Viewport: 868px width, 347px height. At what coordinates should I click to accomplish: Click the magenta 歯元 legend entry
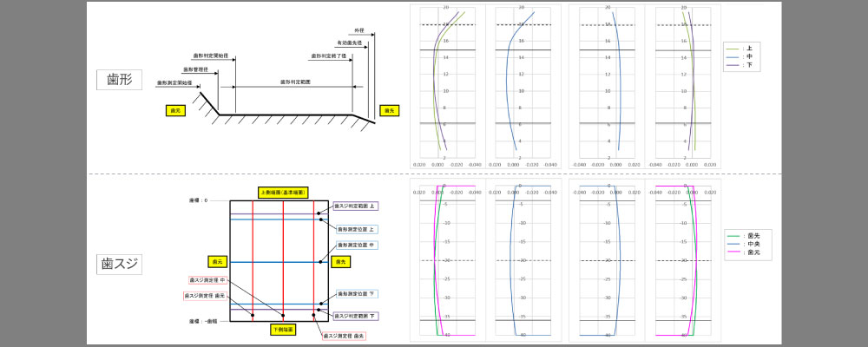coord(743,252)
